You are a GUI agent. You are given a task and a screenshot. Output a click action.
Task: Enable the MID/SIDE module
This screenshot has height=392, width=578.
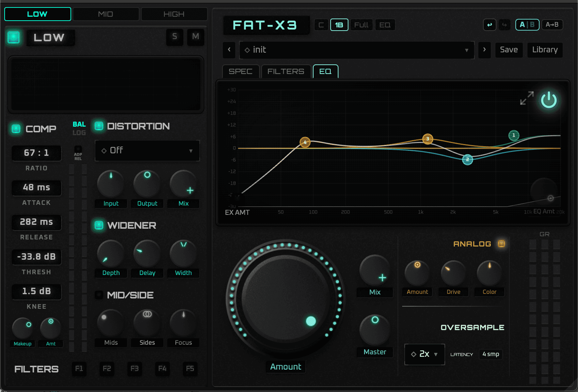pos(99,295)
